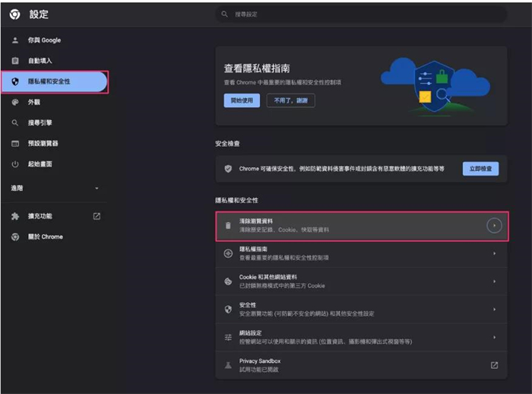Image resolution: width=532 pixels, height=394 pixels.
Task: Select 隱私權和安全性 in sidebar
Action: coord(54,81)
